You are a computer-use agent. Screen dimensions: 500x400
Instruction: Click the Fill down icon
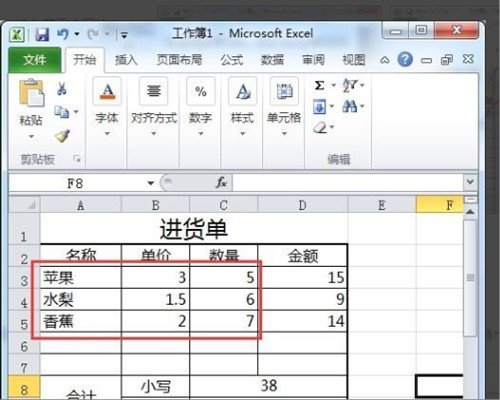click(319, 107)
